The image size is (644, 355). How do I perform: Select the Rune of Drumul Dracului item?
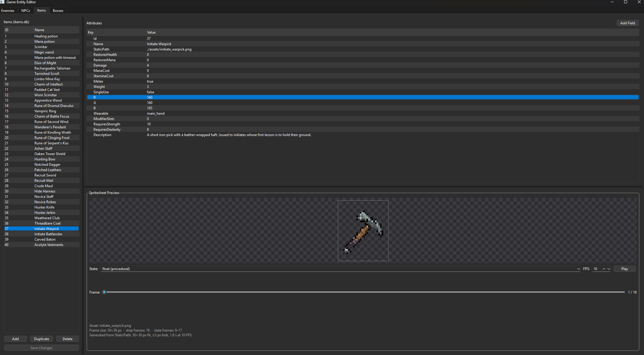(42, 105)
